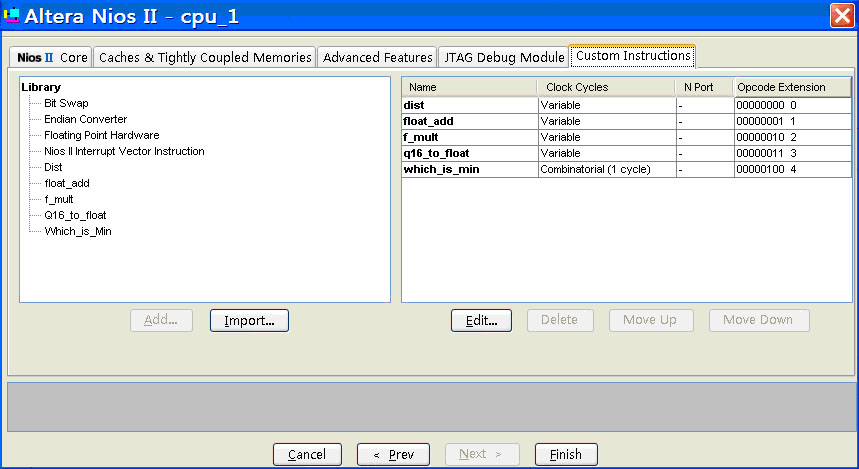
Task: Switch to the Nios II Core tab
Action: (x=51, y=58)
